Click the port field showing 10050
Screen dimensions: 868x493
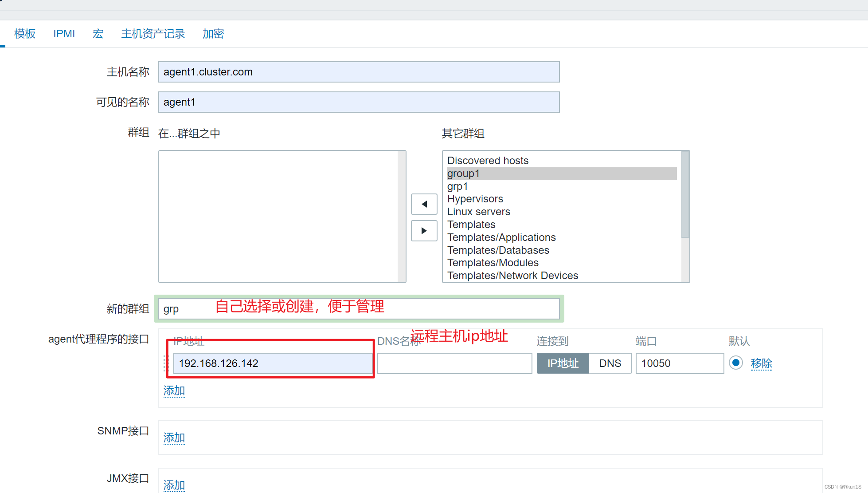point(680,363)
